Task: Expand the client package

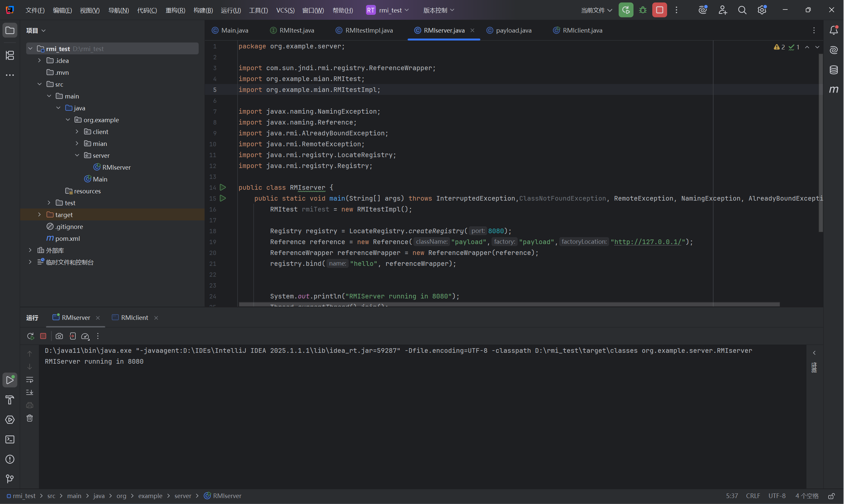Action: [x=77, y=132]
